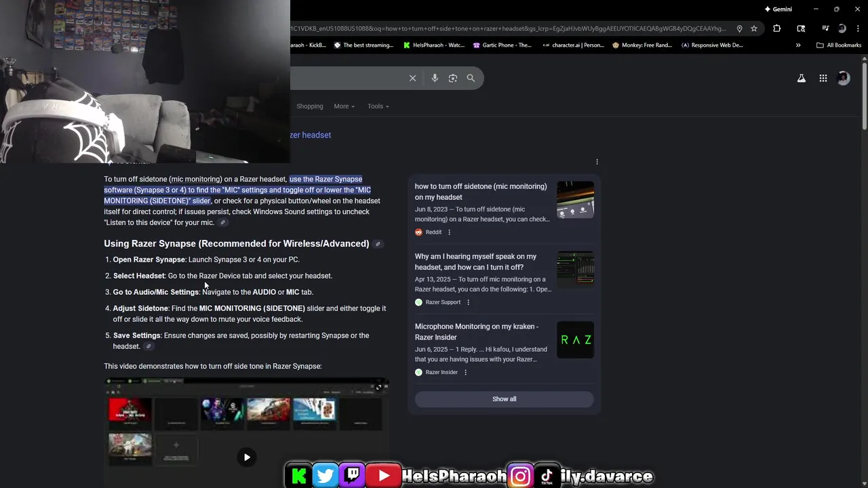Click the Kick logo in stream overlay
The image size is (868, 488).
(x=298, y=476)
